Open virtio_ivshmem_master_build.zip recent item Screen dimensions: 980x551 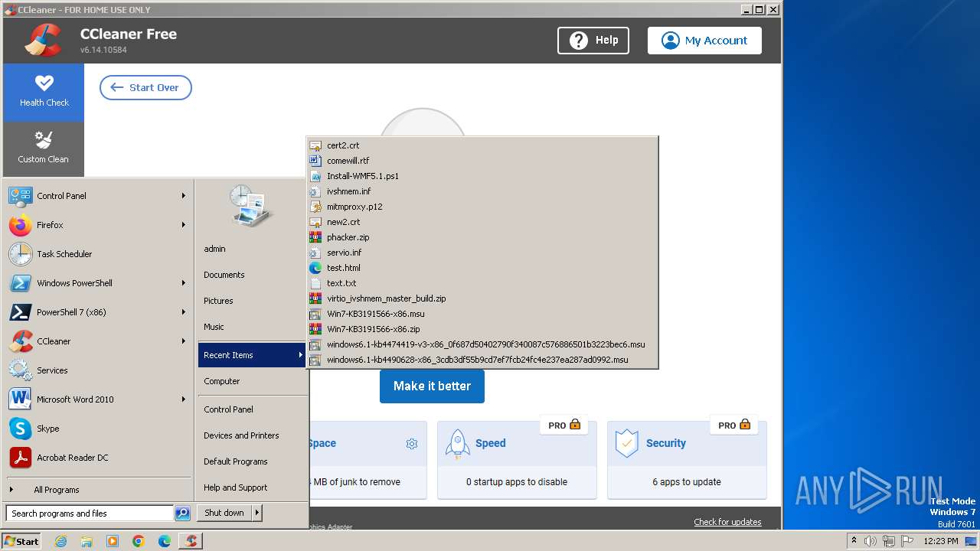click(x=482, y=298)
